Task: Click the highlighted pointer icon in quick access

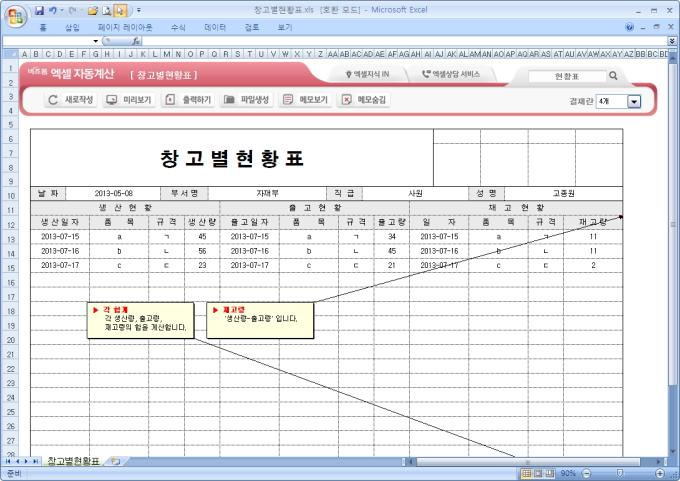Action: [121, 10]
